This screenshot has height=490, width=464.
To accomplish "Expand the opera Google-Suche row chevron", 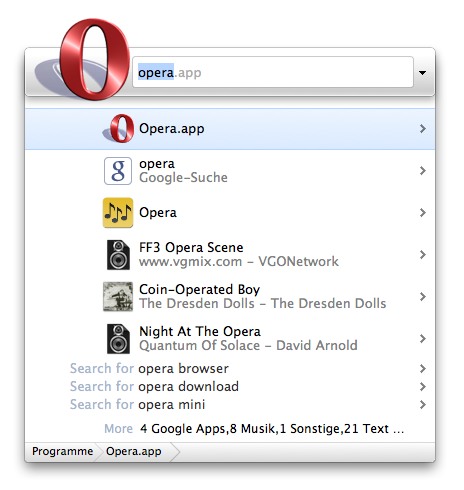I will coord(423,171).
